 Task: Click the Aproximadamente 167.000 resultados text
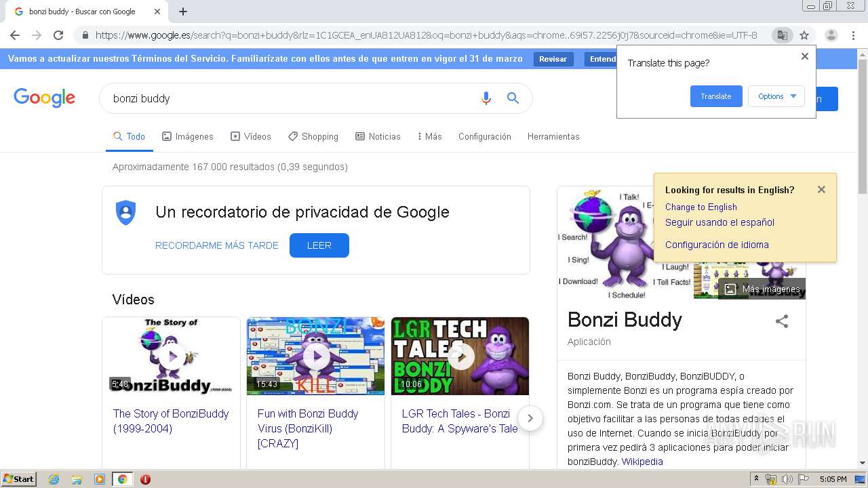point(230,167)
